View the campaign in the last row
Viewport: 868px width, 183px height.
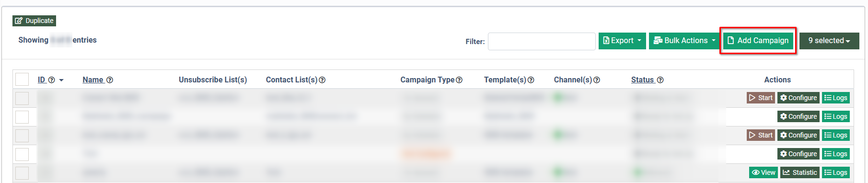click(764, 172)
